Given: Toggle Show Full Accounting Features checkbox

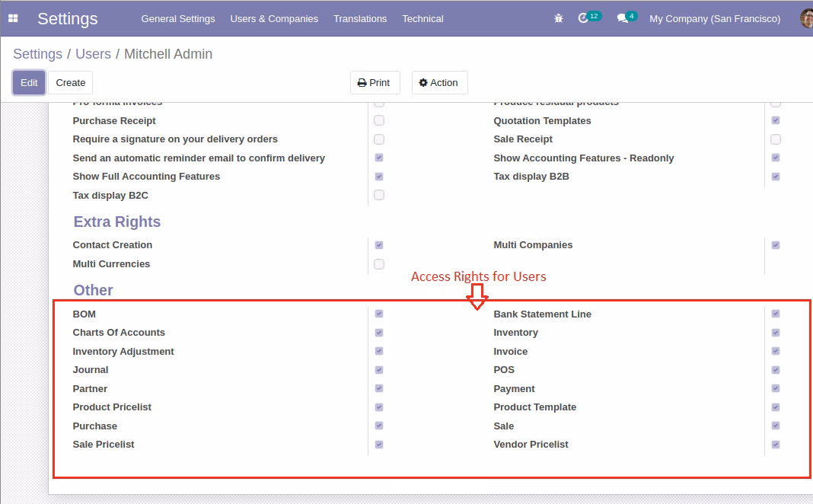Looking at the screenshot, I should coord(379,177).
